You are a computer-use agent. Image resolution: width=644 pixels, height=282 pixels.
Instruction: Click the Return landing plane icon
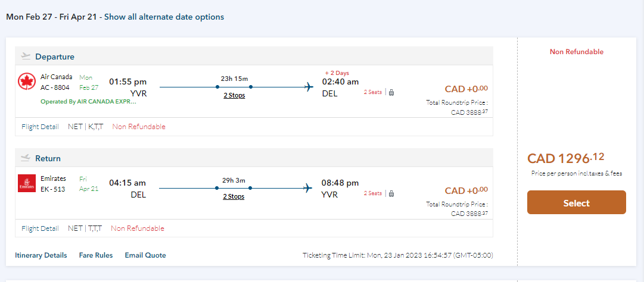(26, 158)
